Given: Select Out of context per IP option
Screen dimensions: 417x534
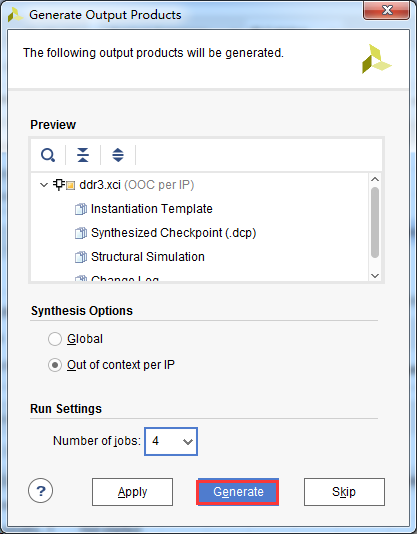Looking at the screenshot, I should (x=55, y=365).
